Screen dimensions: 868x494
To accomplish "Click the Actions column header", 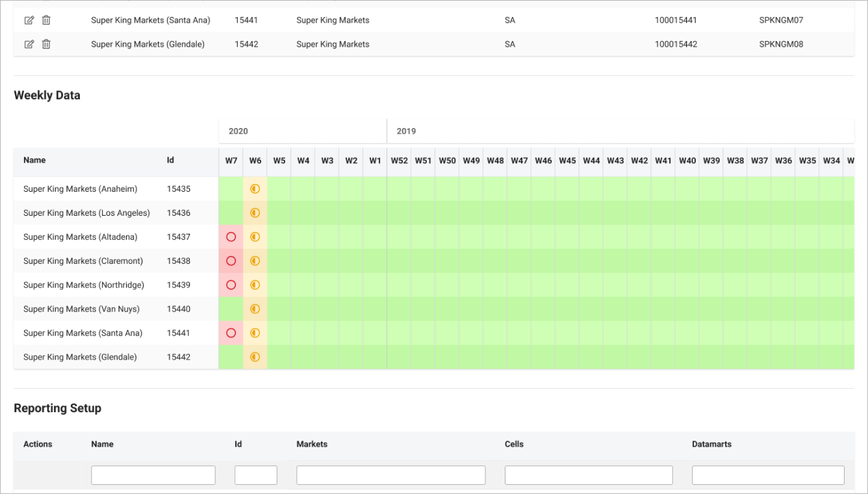I will tap(38, 445).
